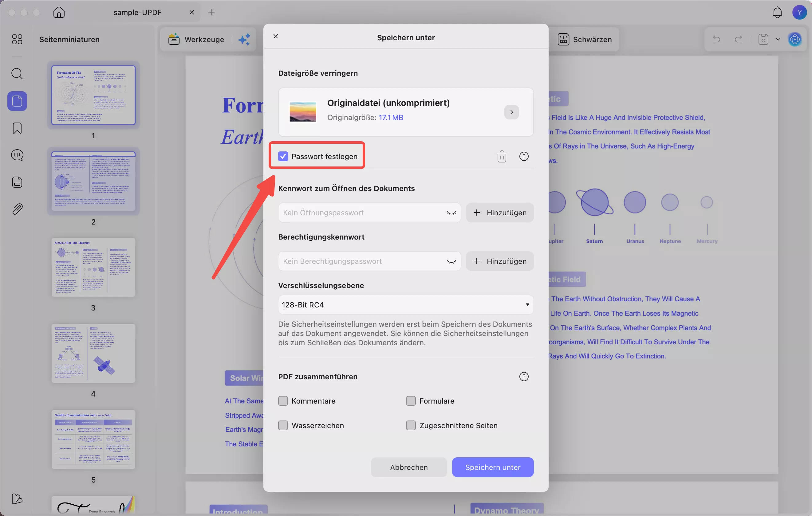The height and width of the screenshot is (516, 812).
Task: Open the search panel in the sidebar
Action: [x=17, y=73]
